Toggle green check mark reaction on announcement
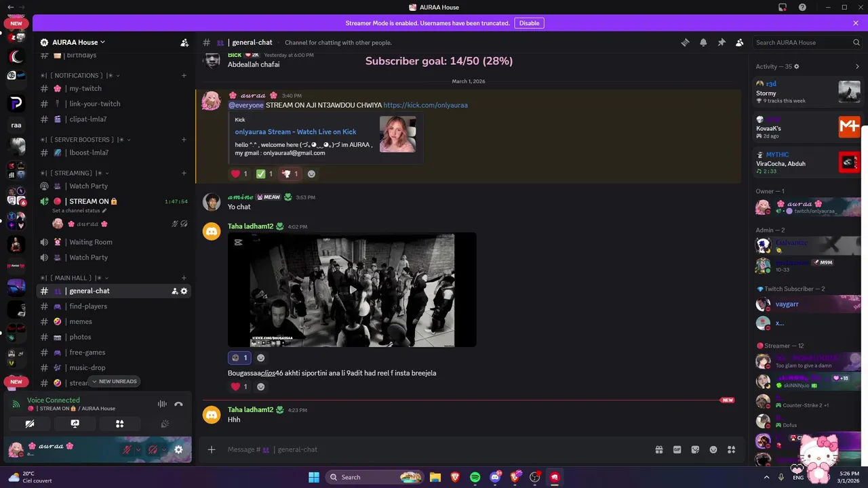868x488 pixels. coord(264,174)
